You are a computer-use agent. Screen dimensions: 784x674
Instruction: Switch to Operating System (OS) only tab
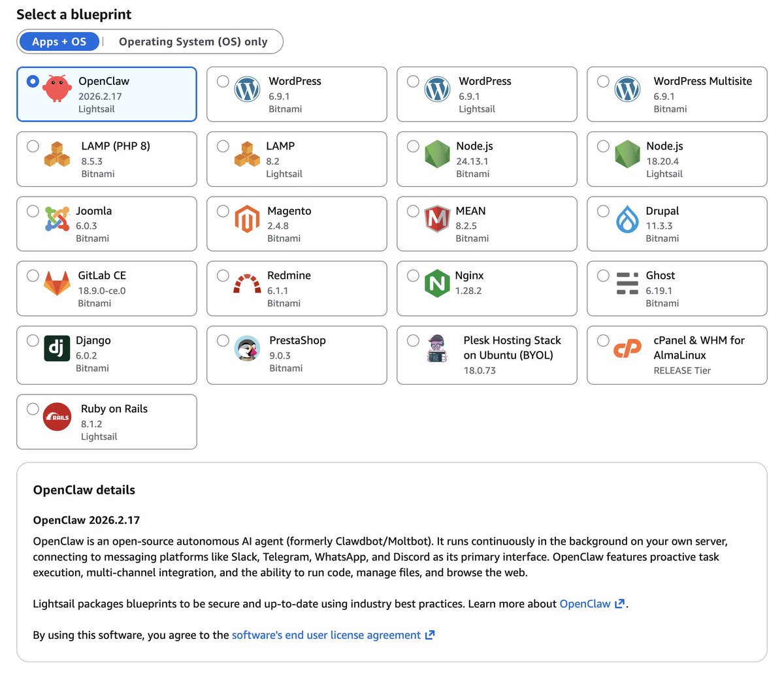click(193, 41)
